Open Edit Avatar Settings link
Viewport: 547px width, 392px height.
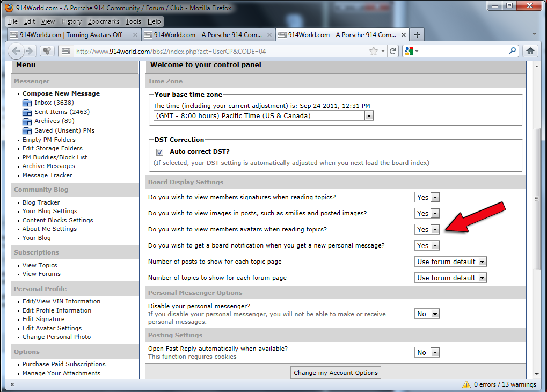pos(52,328)
